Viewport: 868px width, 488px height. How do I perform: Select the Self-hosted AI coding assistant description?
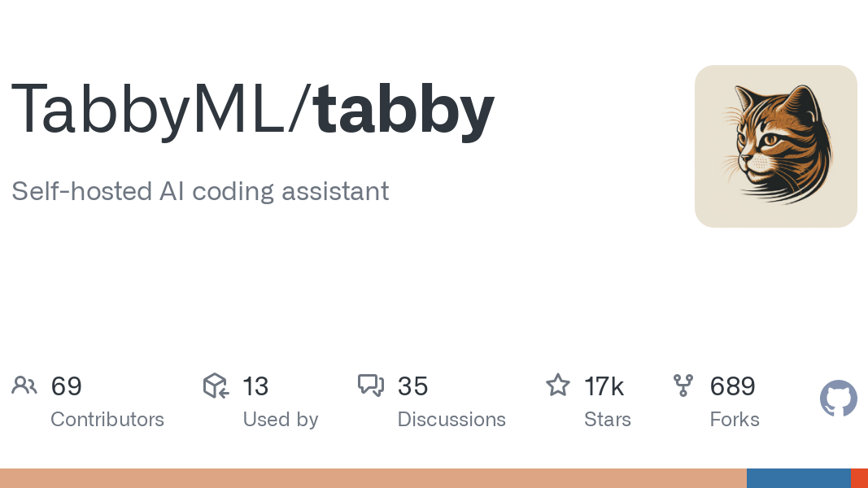point(200,191)
